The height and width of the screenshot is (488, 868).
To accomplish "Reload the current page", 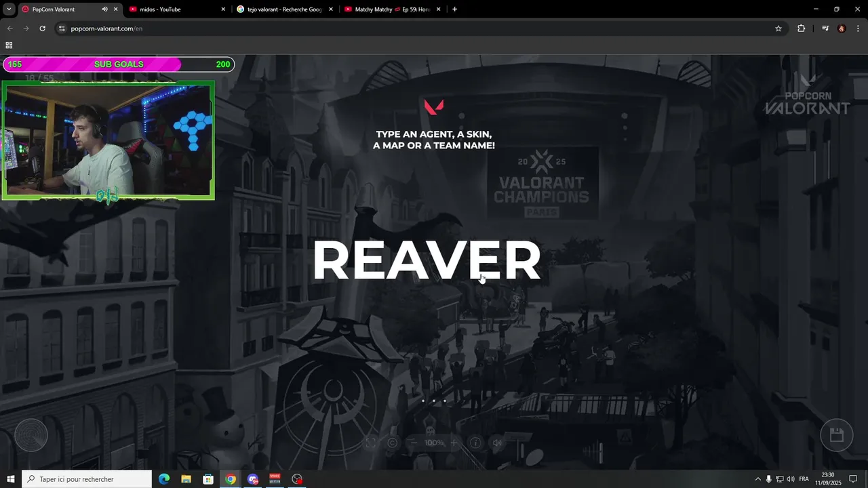I will [42, 28].
